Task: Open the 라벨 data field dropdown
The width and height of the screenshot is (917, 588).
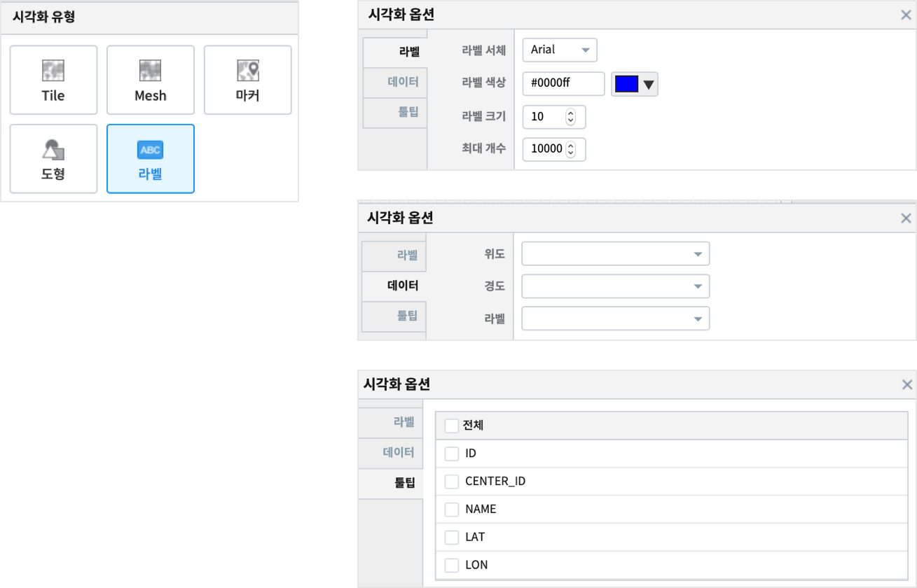Action: [x=616, y=318]
